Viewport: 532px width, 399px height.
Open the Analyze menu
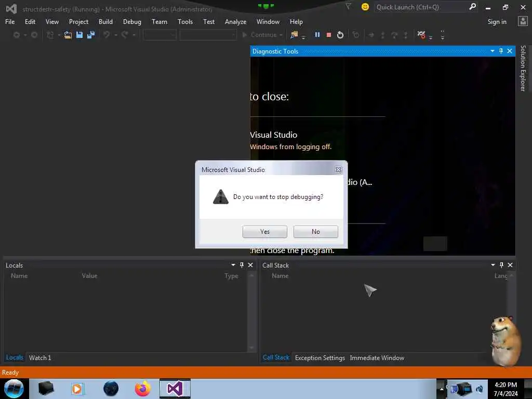235,22
